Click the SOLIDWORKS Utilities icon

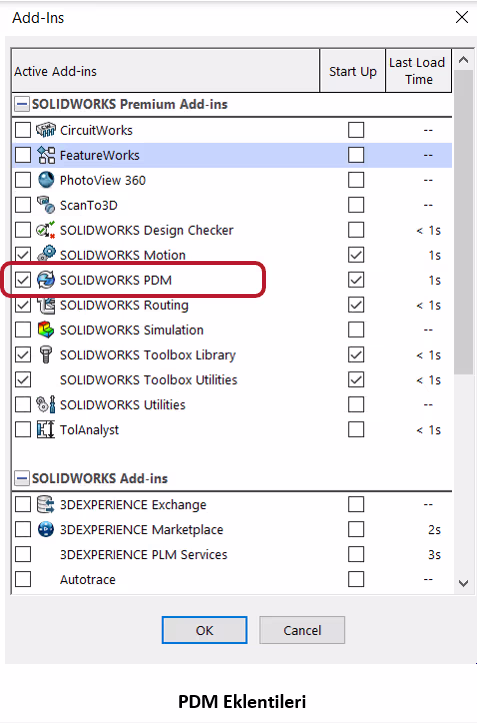[46, 404]
